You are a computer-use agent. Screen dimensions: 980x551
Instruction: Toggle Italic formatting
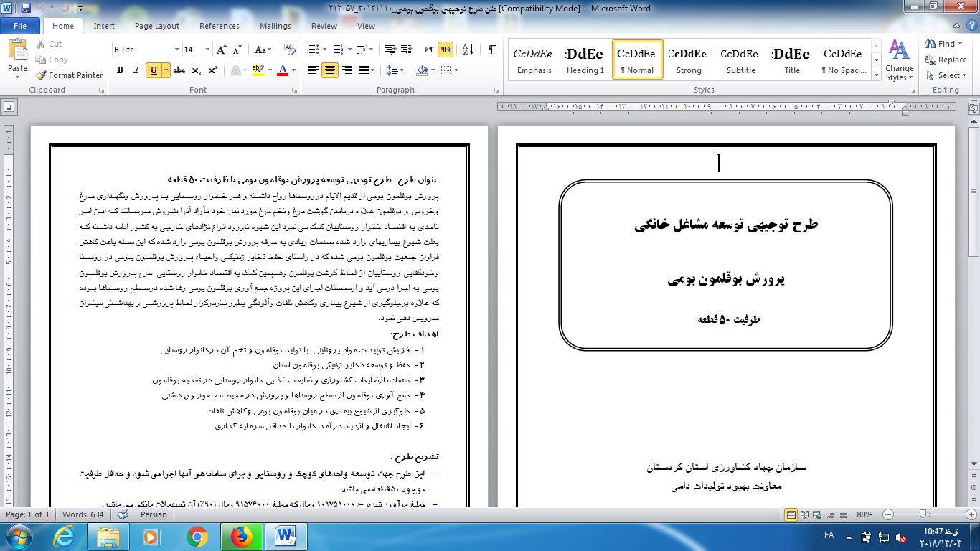[136, 70]
